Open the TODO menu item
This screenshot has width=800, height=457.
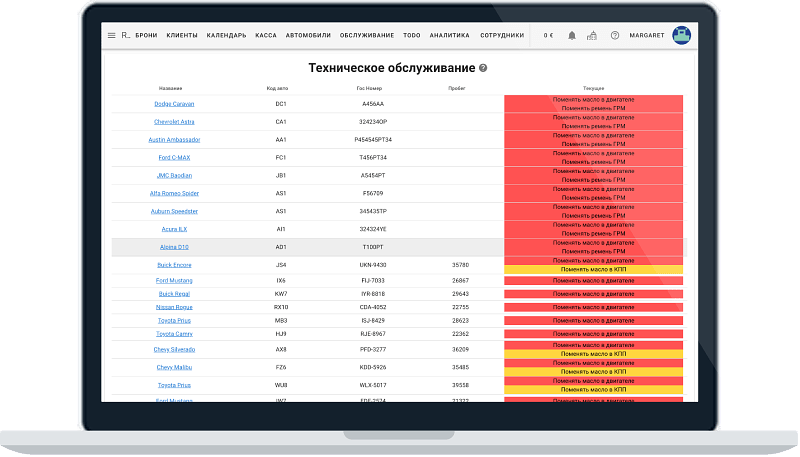[412, 35]
